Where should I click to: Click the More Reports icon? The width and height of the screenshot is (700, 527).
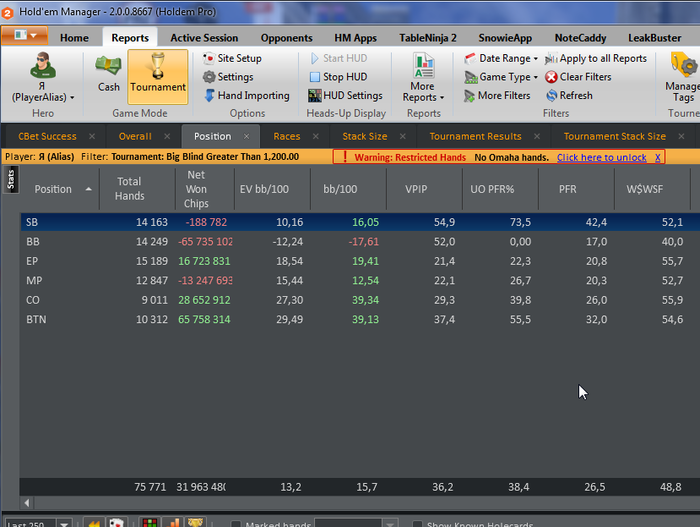point(423,66)
